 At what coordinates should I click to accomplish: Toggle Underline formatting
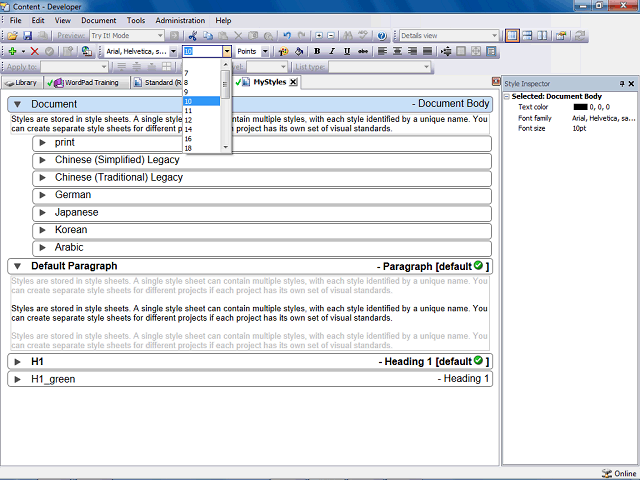click(347, 51)
